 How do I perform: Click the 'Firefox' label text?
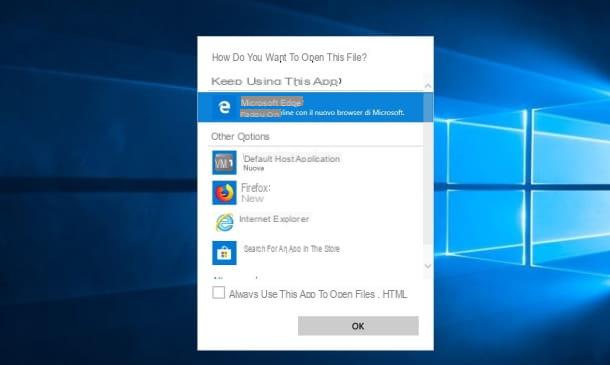[256, 188]
